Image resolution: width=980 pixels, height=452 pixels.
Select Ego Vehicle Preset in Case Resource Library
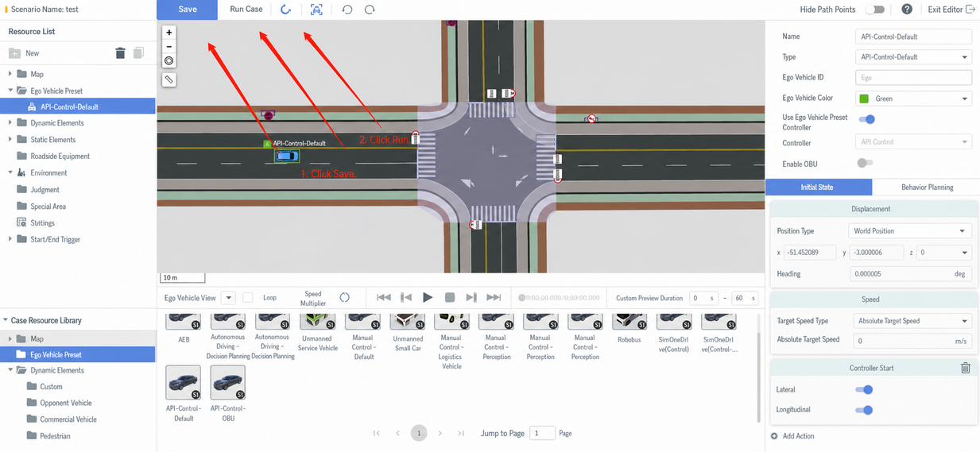click(x=78, y=355)
